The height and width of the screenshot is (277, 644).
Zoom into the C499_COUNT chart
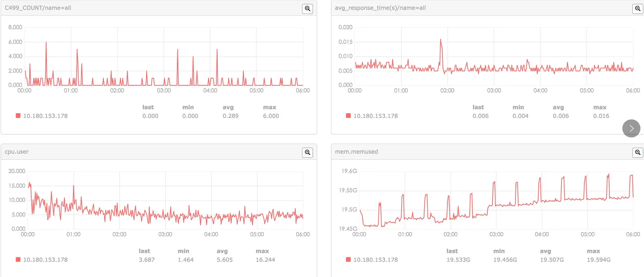coord(307,9)
